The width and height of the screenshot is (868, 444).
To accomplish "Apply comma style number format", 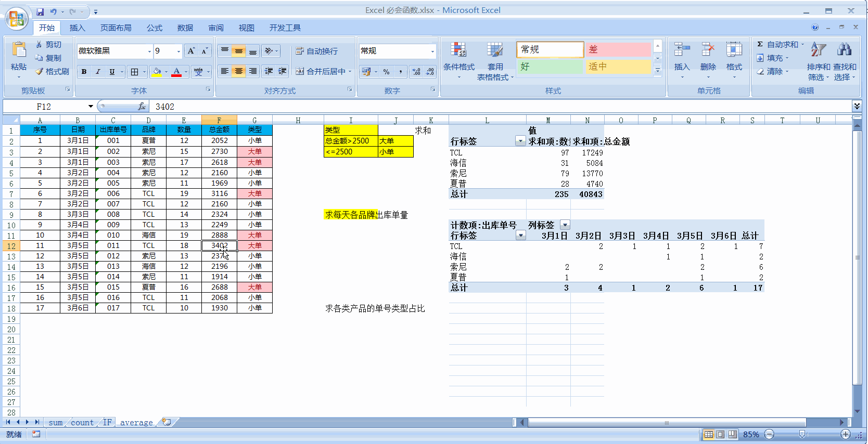I will coord(400,72).
